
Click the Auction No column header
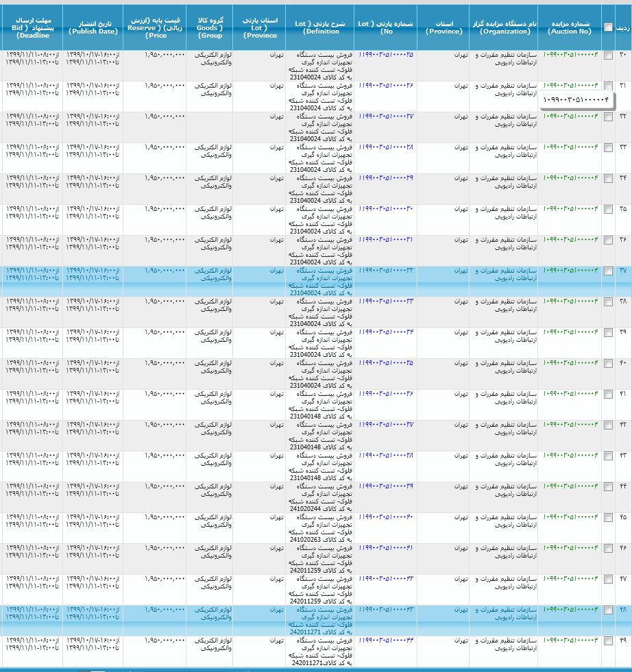(570, 27)
